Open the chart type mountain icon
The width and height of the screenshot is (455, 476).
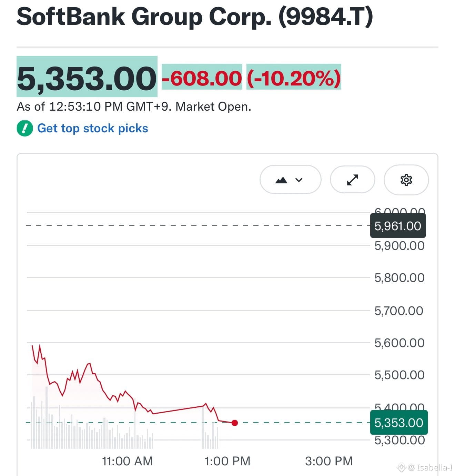click(281, 180)
